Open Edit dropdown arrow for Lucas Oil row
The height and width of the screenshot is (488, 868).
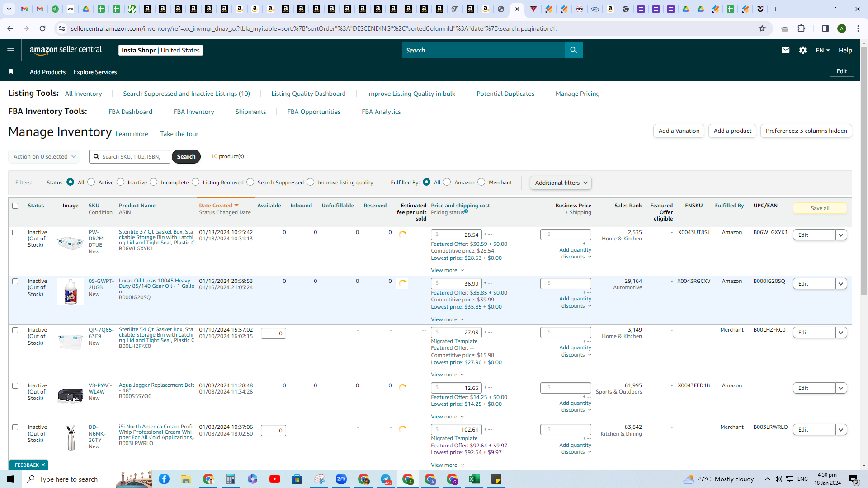click(841, 284)
